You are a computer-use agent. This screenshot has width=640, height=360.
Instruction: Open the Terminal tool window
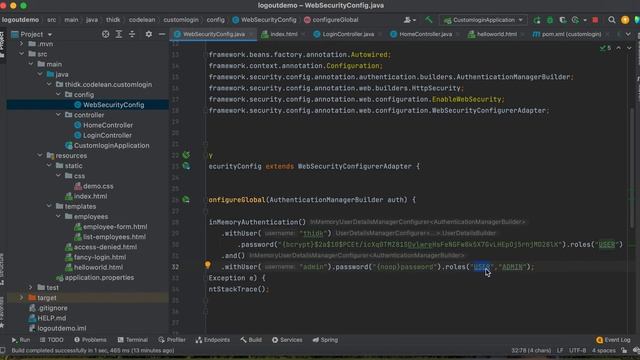click(133, 340)
